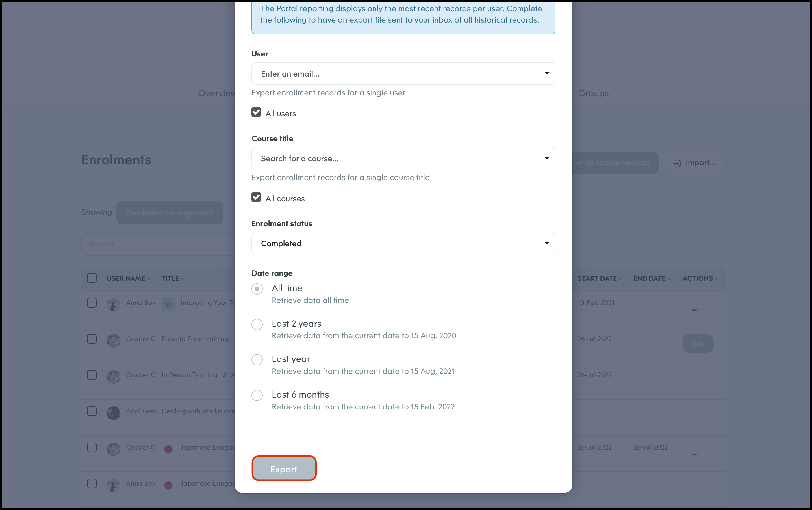Open the Enrolment status Completed dropdown
Screen dimensions: 812x510
click(x=403, y=243)
